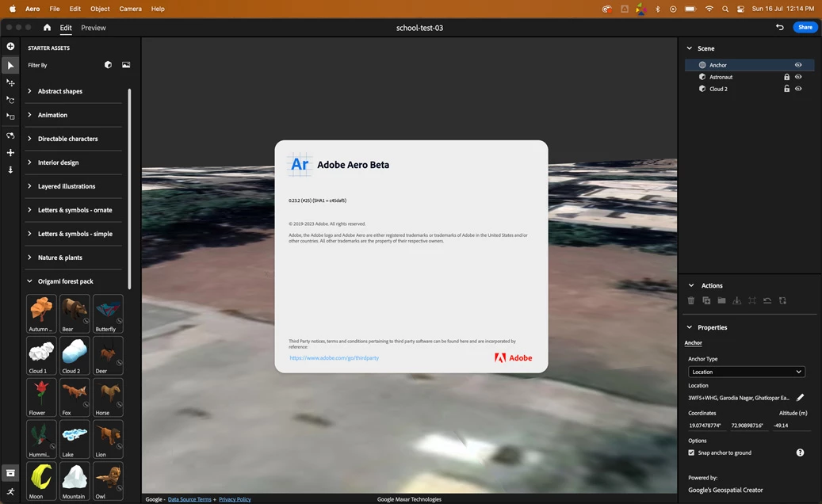The height and width of the screenshot is (504, 822).
Task: Open the Starter Assets panel icon
Action: click(x=10, y=473)
